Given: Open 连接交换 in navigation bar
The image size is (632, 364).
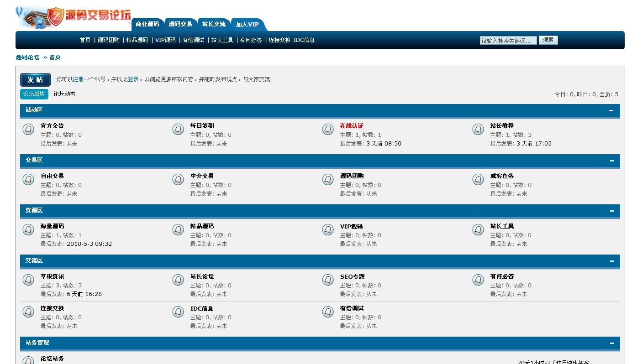Looking at the screenshot, I should [x=280, y=40].
